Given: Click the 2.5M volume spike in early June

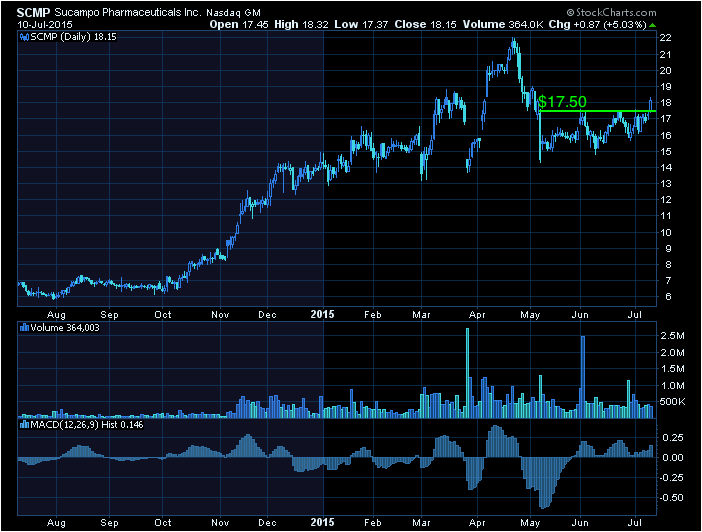Looking at the screenshot, I should 583,377.
